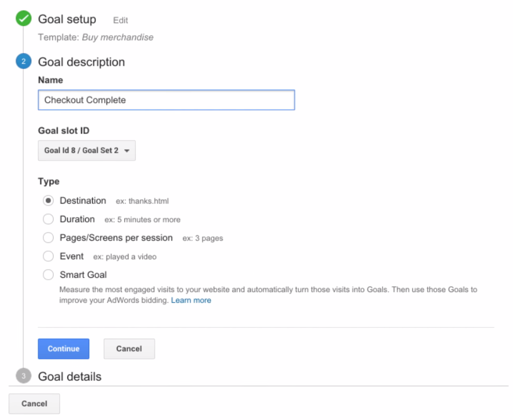Click the bottom-most Cancel button
This screenshot has width=513, height=420.
tap(34, 404)
